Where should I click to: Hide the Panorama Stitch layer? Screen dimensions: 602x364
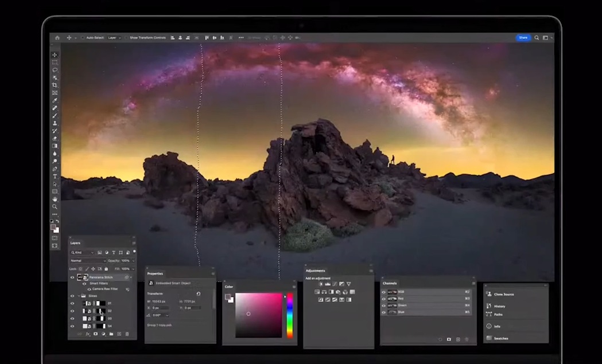(x=72, y=277)
